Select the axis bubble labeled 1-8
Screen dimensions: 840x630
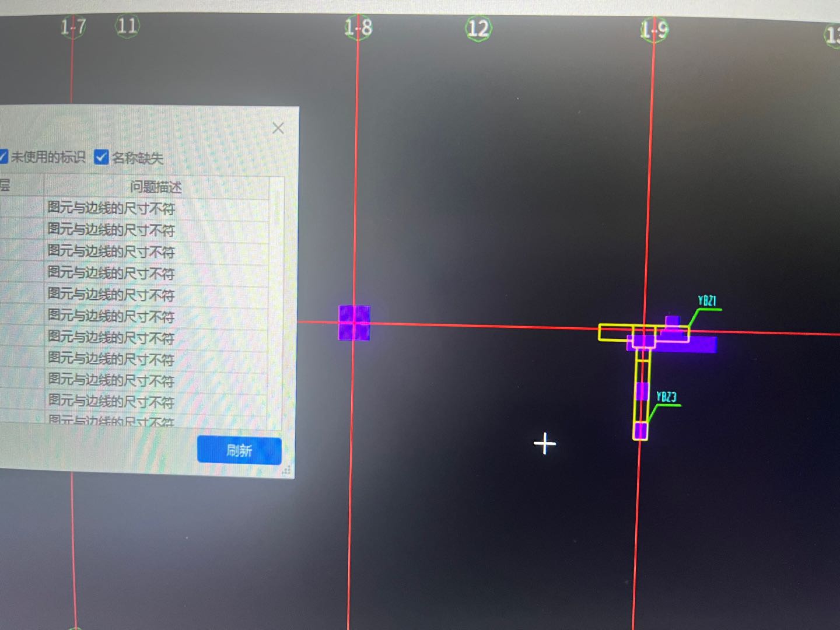pyautogui.click(x=358, y=27)
